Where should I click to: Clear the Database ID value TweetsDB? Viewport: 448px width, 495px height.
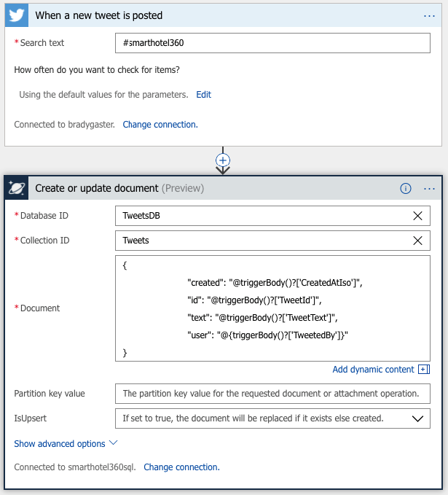pyautogui.click(x=417, y=216)
